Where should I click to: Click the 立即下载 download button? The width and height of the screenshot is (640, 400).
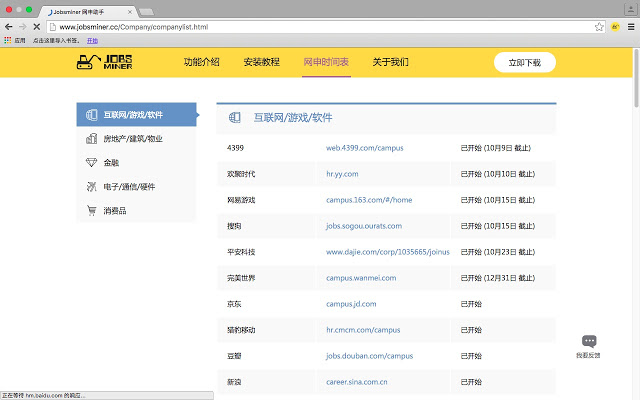point(524,62)
